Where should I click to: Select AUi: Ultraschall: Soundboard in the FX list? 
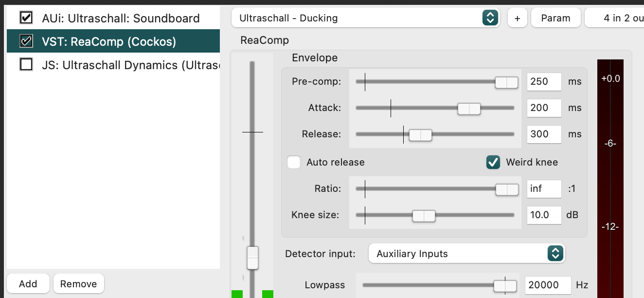click(121, 18)
